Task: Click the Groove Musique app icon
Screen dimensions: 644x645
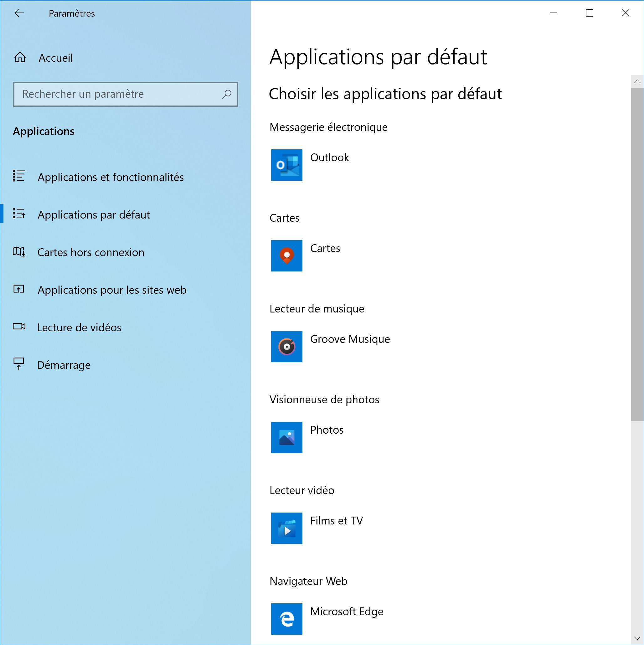Action: [x=286, y=347]
